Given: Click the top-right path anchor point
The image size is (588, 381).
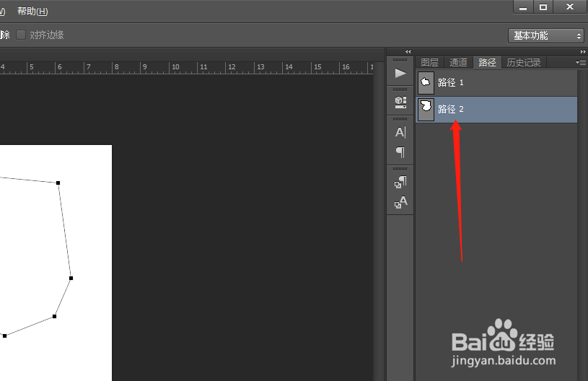Looking at the screenshot, I should point(58,183).
